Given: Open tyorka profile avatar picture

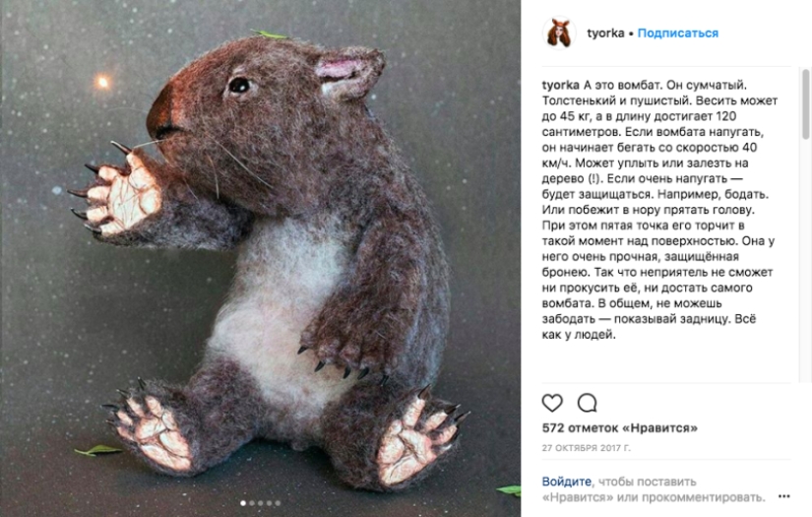Looking at the screenshot, I should 559,32.
